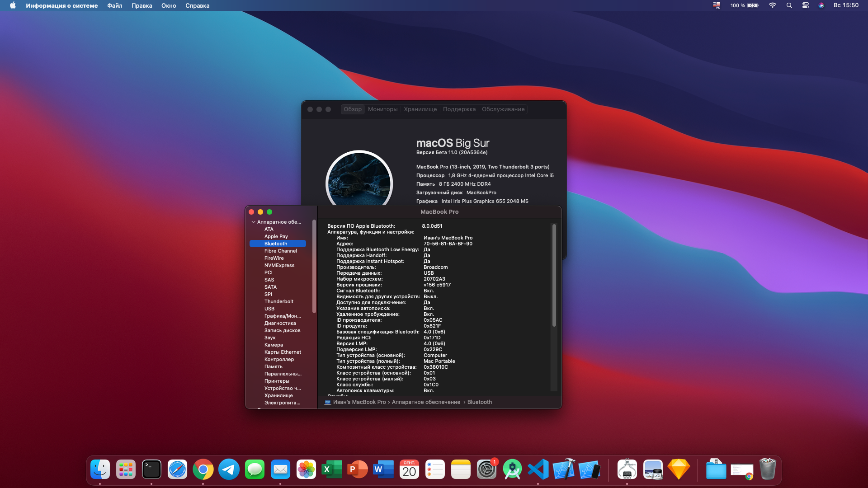Select Thunderbolt in the hardware sidebar
The width and height of the screenshot is (868, 488).
click(278, 301)
